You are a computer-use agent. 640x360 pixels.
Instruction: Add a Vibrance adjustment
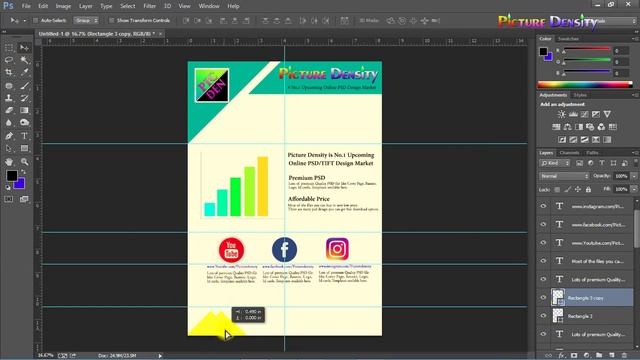[607, 114]
